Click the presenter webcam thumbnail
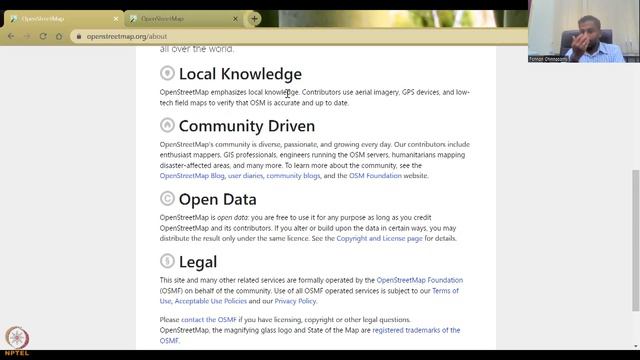 click(584, 31)
